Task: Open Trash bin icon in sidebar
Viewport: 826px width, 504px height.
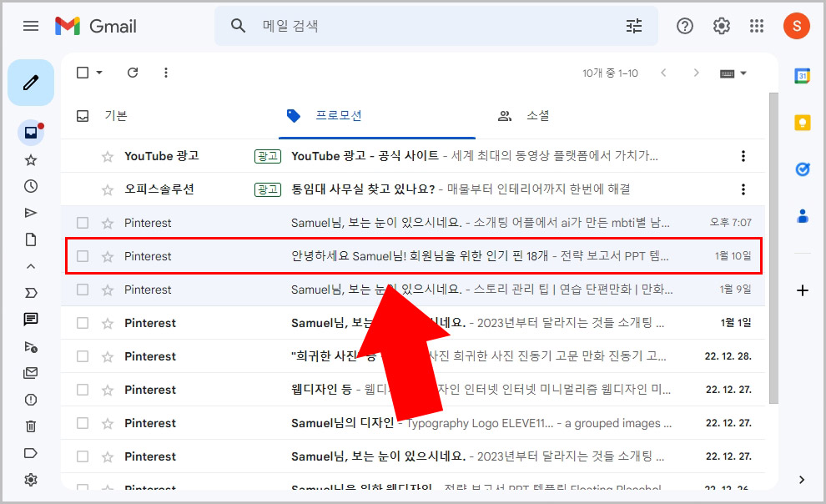Action: click(x=31, y=426)
